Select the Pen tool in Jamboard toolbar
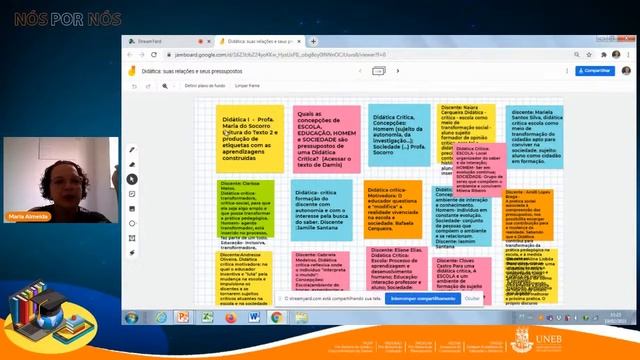640x360 pixels. click(x=132, y=150)
